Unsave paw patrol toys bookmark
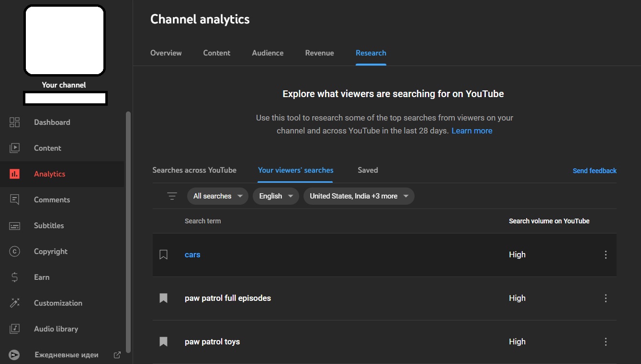Image resolution: width=641 pixels, height=364 pixels. tap(163, 342)
